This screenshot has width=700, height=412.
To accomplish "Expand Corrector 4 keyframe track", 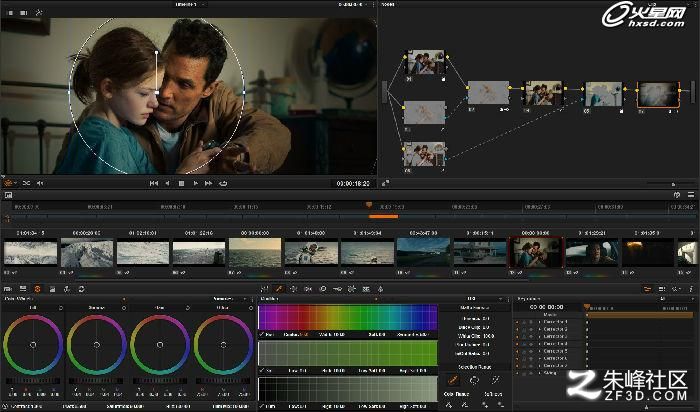I will tap(539, 344).
